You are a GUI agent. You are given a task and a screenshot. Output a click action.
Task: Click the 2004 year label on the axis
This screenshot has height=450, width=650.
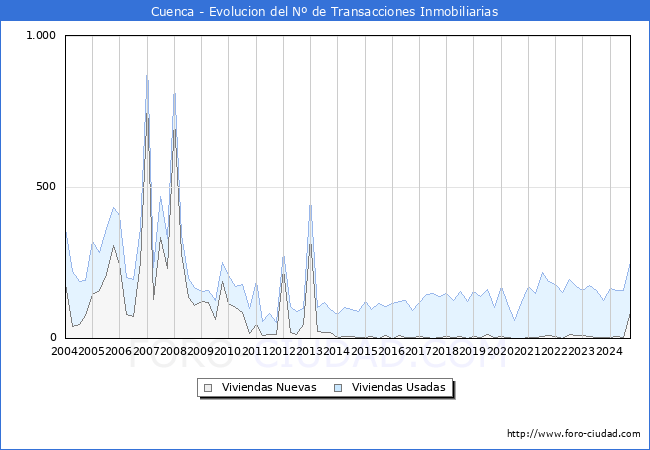64,351
